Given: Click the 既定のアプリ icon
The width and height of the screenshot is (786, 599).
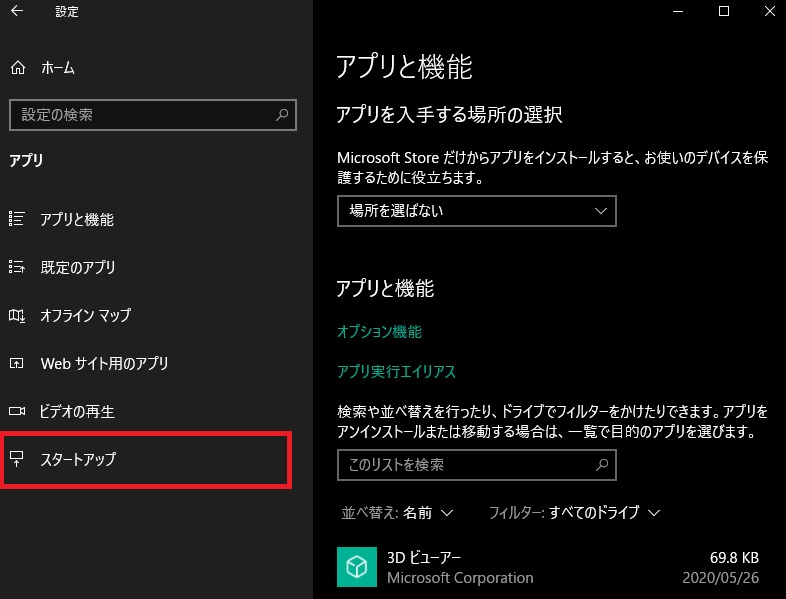Looking at the screenshot, I should coord(17,267).
